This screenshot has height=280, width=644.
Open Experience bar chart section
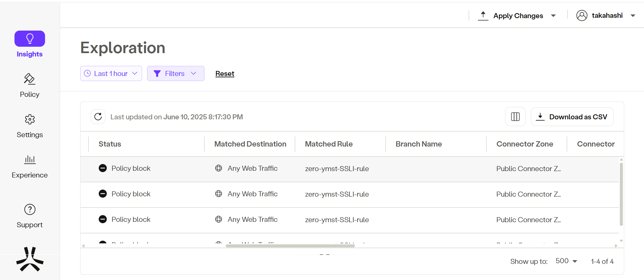(x=30, y=160)
